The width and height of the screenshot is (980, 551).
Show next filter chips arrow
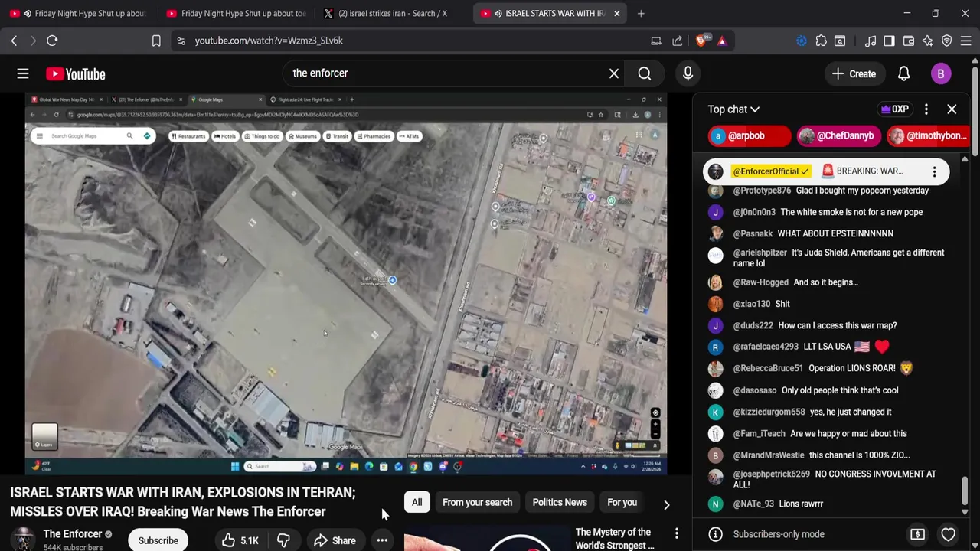666,504
